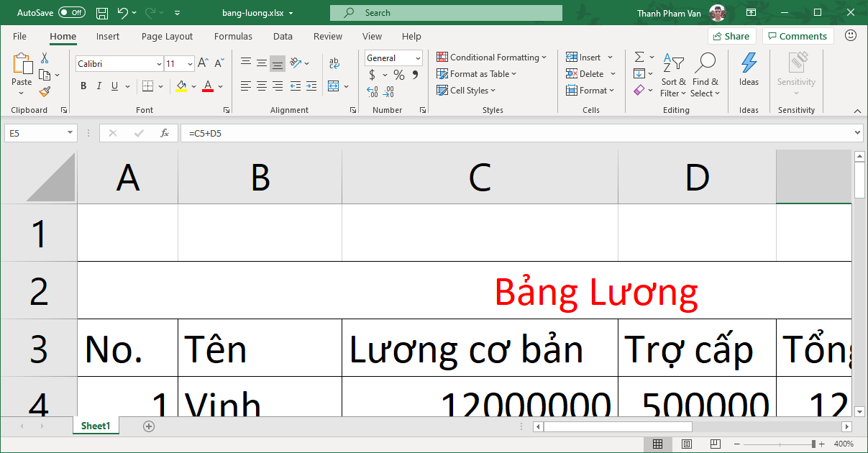This screenshot has width=868, height=453.
Task: Switch to the Insert tab
Action: [108, 37]
